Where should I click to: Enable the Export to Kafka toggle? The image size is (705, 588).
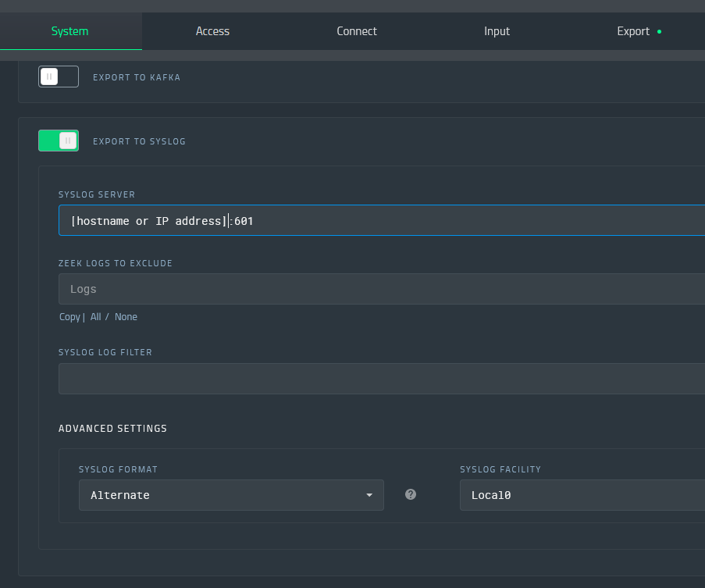[59, 77]
